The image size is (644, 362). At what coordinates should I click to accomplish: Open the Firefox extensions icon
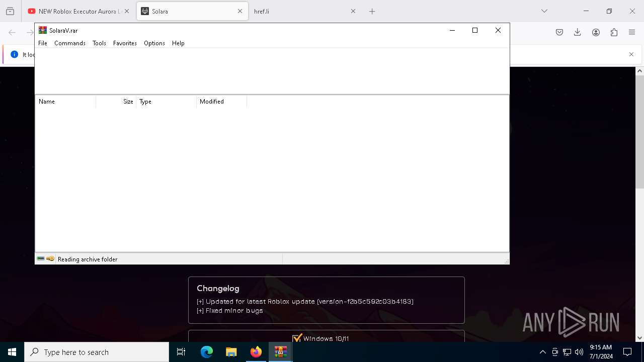(x=614, y=32)
